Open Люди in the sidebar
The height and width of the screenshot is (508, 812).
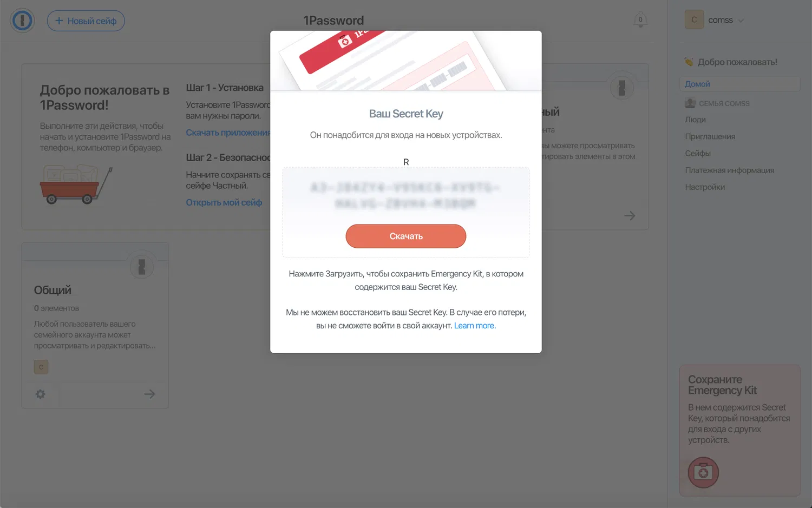point(695,120)
